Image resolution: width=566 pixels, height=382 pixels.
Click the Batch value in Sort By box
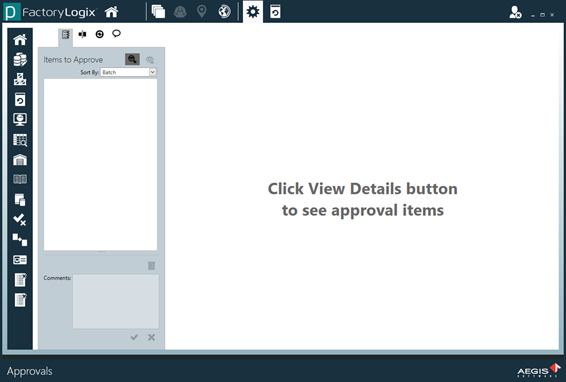(x=109, y=72)
